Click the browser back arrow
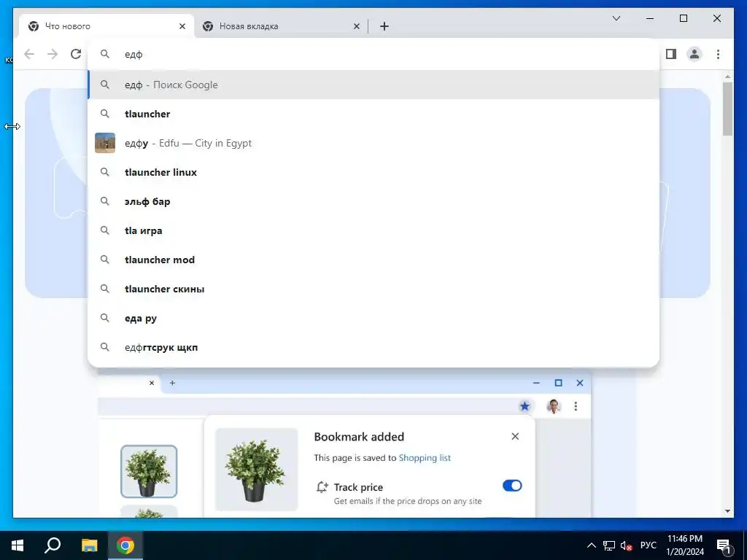The image size is (747, 560). tap(29, 54)
